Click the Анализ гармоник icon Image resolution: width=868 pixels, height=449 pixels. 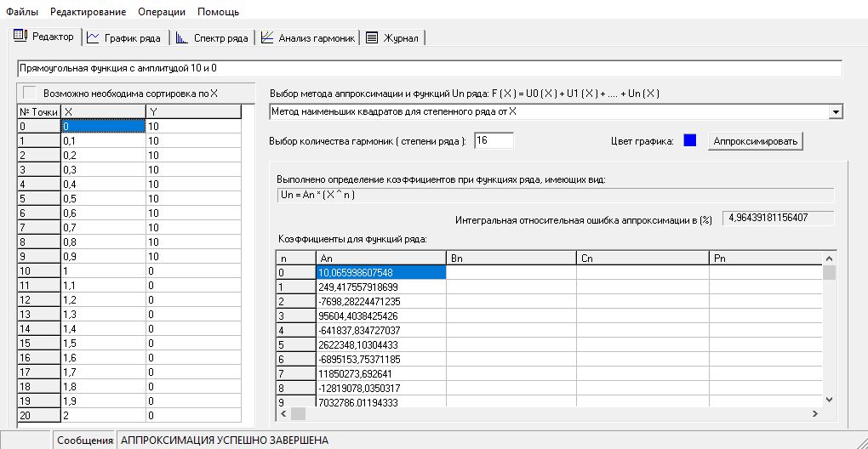[267, 37]
